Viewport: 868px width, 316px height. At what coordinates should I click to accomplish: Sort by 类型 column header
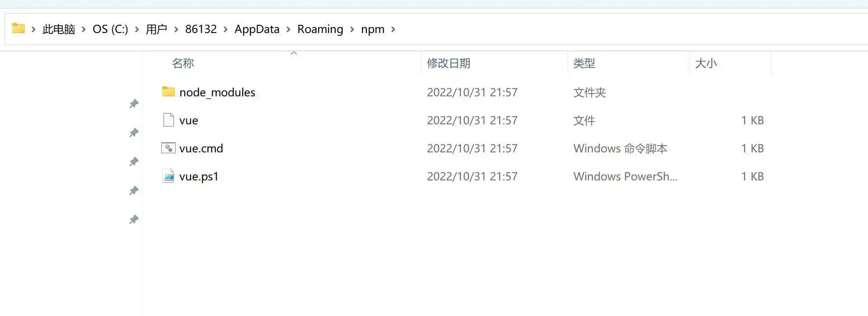coord(584,63)
